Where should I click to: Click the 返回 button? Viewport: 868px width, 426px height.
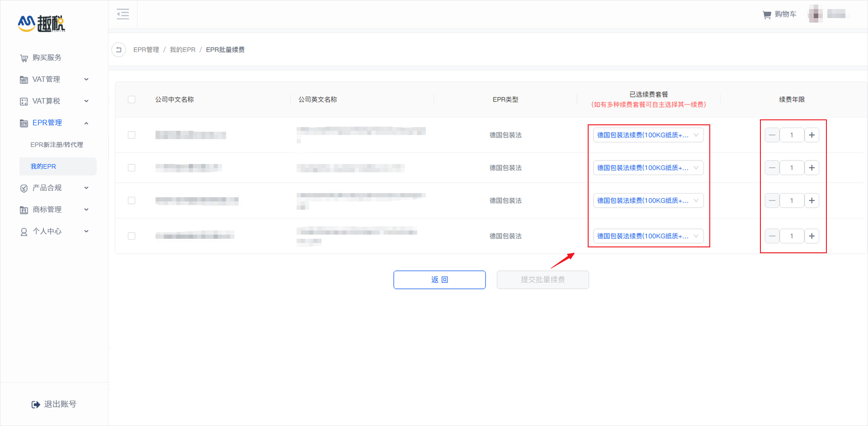pos(439,279)
